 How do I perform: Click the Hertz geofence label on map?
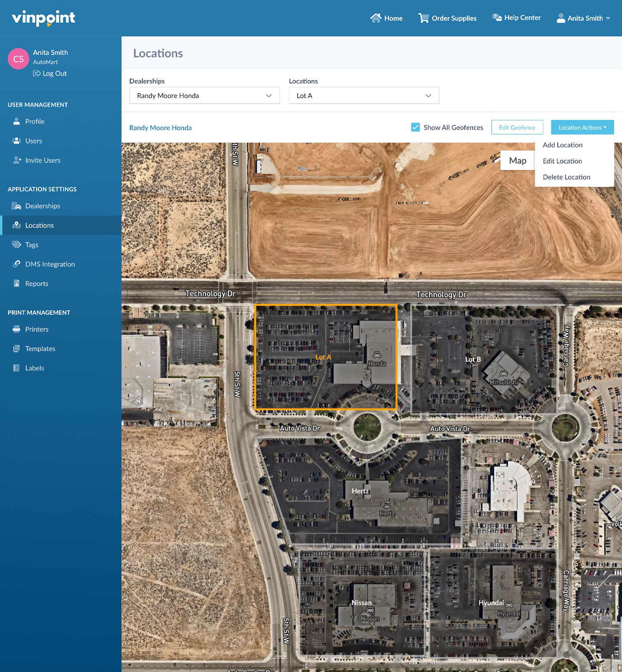[360, 491]
